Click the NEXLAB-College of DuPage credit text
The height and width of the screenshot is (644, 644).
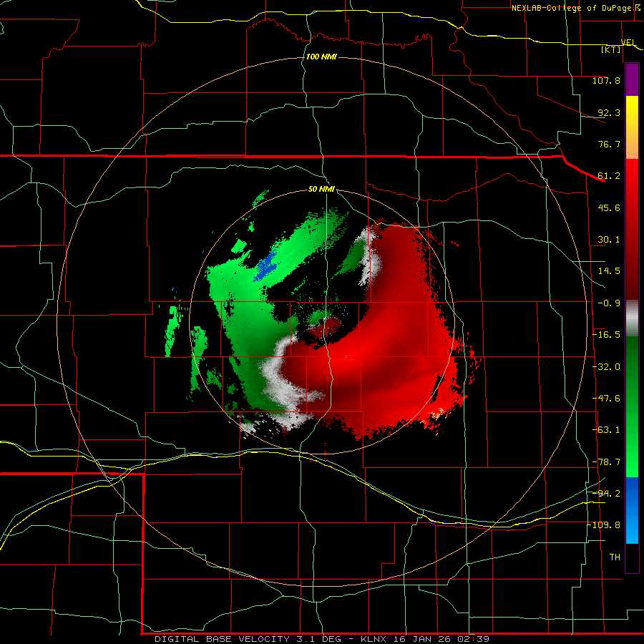point(571,8)
